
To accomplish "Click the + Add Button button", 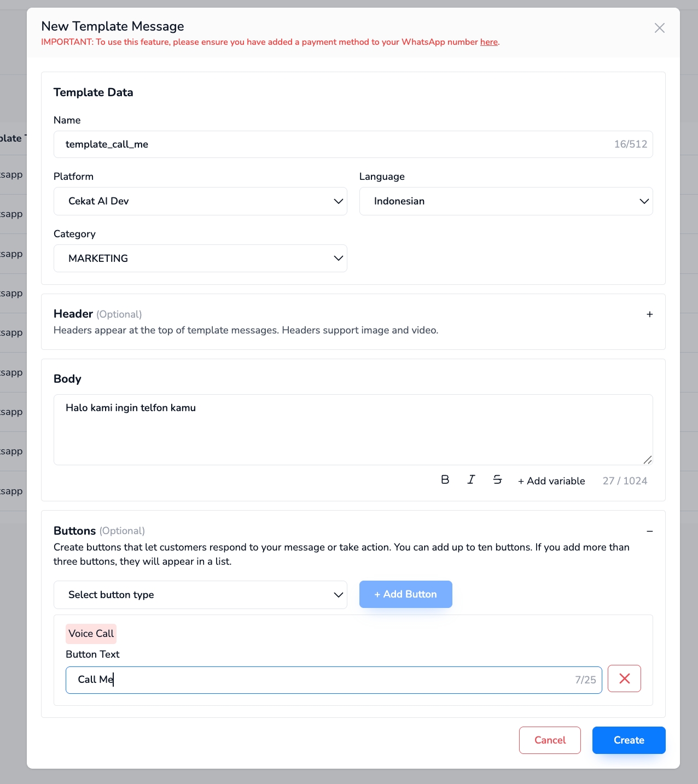I will [405, 594].
